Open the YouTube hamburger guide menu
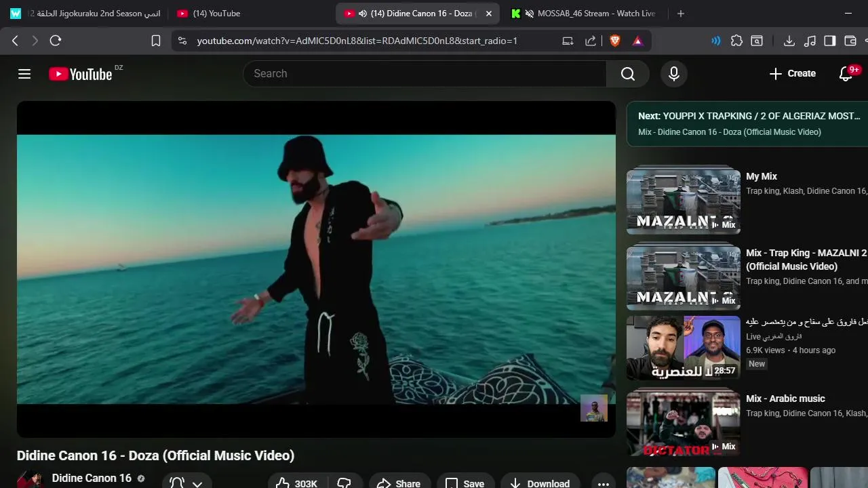 (24, 74)
